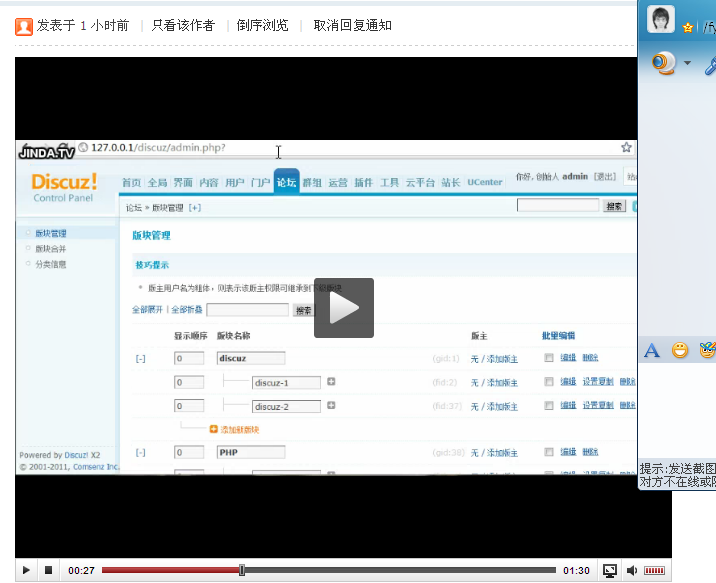Viewport: 716px width, 583px height.
Task: Click the 只看该作者 link
Action: coord(183,25)
